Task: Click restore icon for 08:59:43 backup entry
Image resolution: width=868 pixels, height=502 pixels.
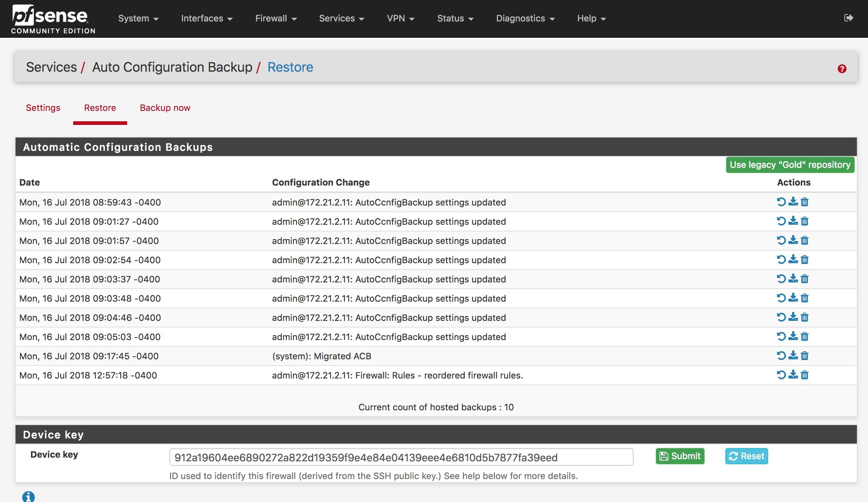Action: click(x=781, y=202)
